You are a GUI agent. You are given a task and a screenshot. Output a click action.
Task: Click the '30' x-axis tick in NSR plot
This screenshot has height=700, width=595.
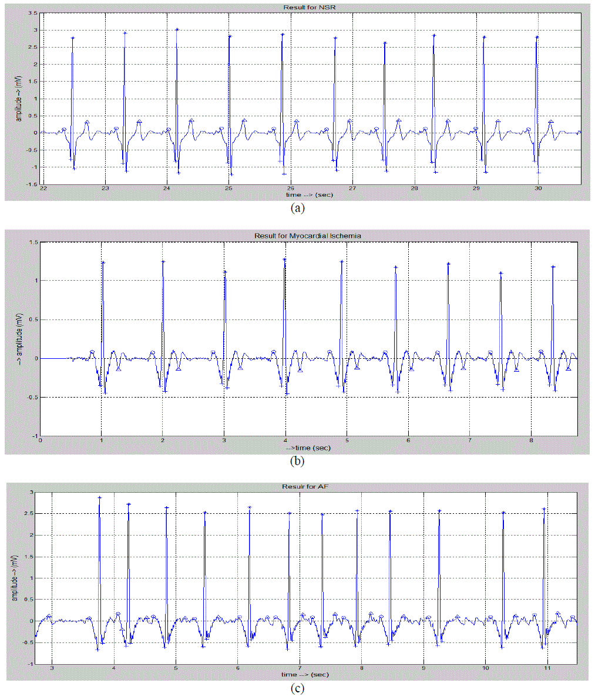click(x=539, y=189)
